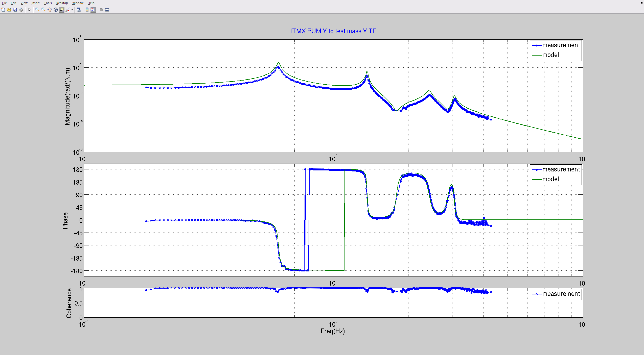Image resolution: width=644 pixels, height=355 pixels.
Task: Open the Tools menu
Action: [48, 3]
